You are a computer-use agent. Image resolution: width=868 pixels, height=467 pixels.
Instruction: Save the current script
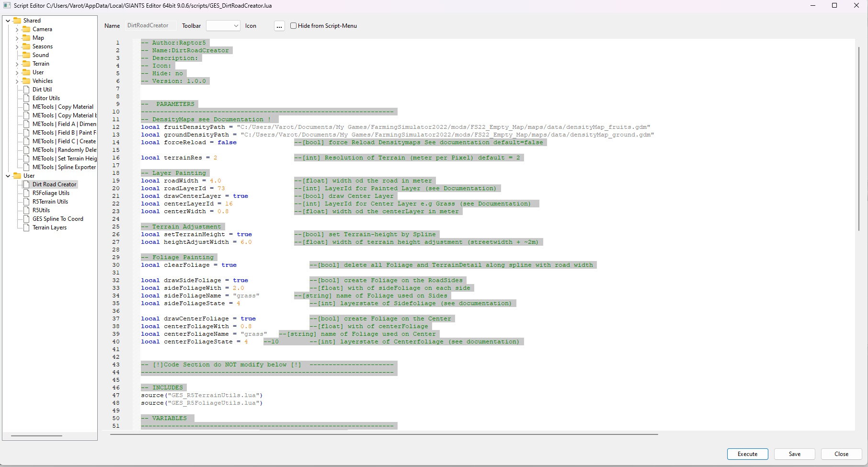[794, 454]
